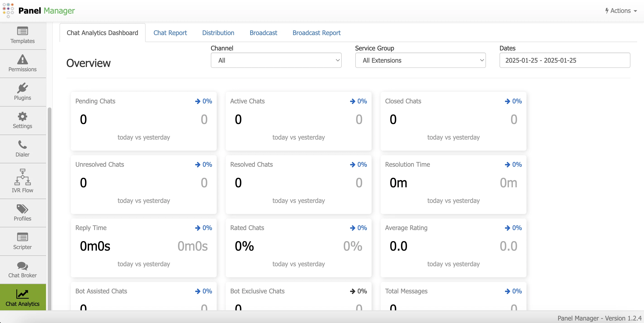644x323 pixels.
Task: Click the Chat Analytics Dashboard tab
Action: tap(102, 33)
